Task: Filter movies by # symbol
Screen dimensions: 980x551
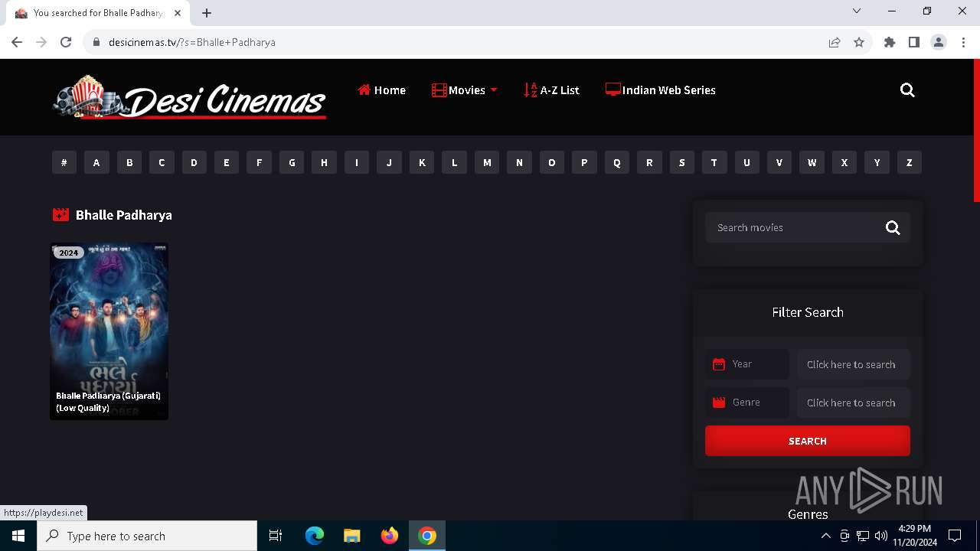Action: [x=64, y=162]
